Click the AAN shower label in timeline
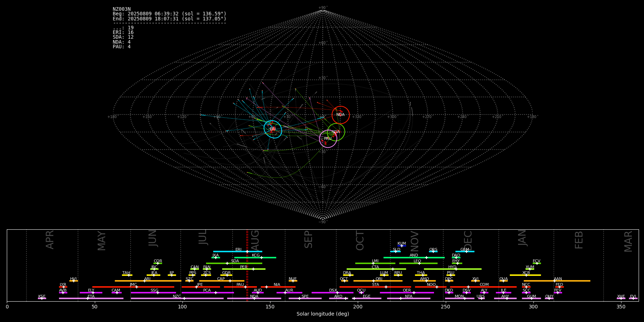The width and height of the screenshot is (644, 322). click(558, 279)
